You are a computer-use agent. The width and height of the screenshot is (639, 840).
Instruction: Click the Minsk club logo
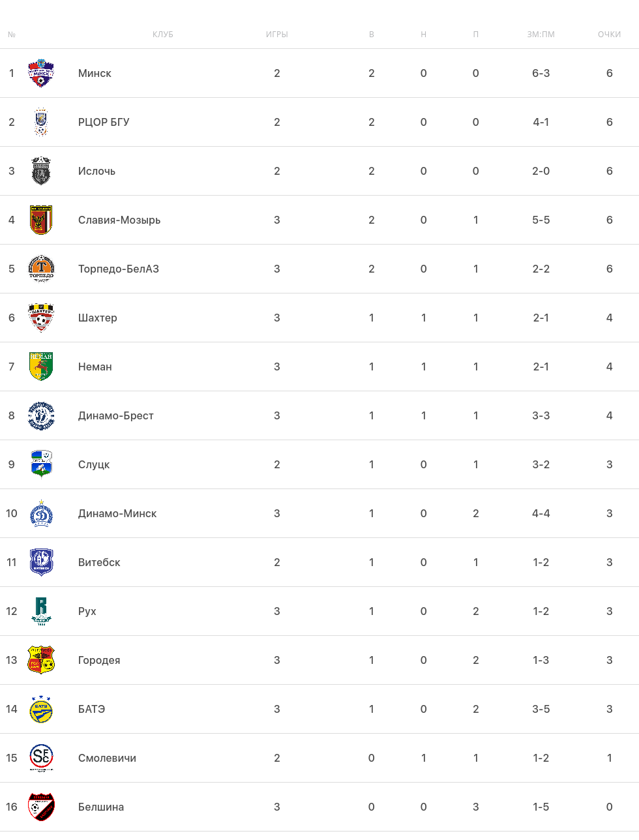(x=41, y=73)
